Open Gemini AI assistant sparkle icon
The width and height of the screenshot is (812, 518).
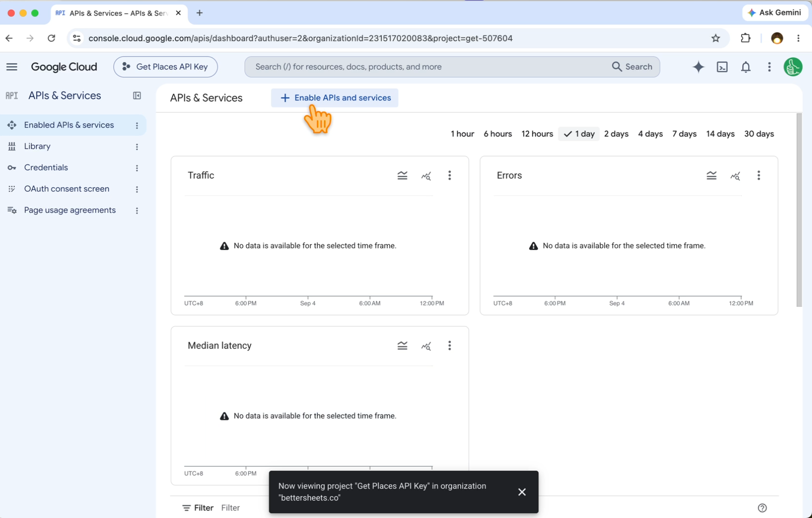click(698, 67)
